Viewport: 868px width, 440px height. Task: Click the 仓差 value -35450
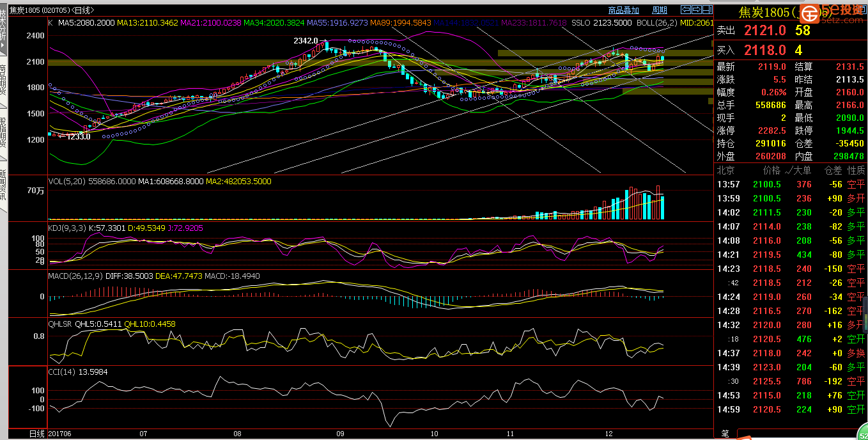[x=850, y=143]
